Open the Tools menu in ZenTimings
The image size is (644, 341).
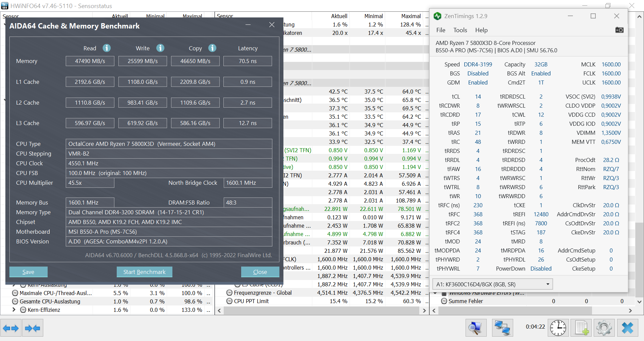tap(460, 30)
